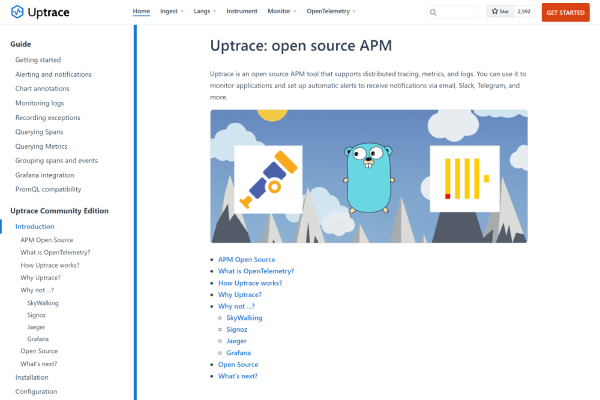Follow Signoz link in contents list
Screen dimensions: 600x400
[x=237, y=329]
